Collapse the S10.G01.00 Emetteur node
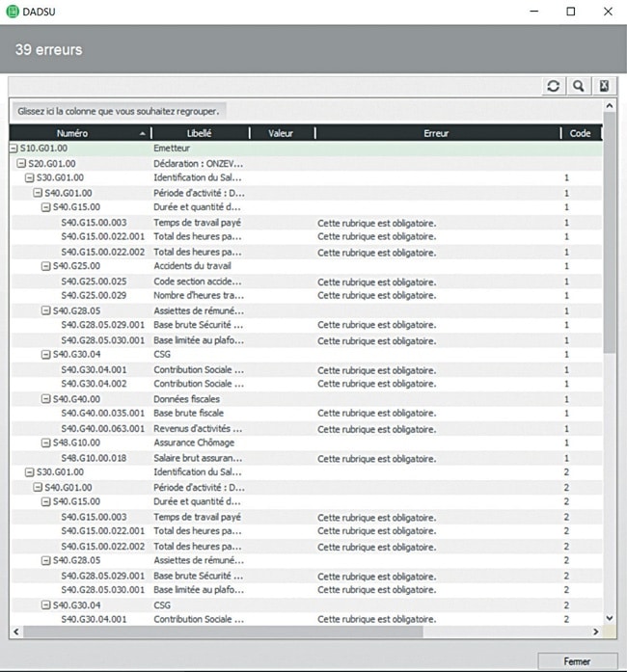The width and height of the screenshot is (627, 672). pyautogui.click(x=14, y=148)
